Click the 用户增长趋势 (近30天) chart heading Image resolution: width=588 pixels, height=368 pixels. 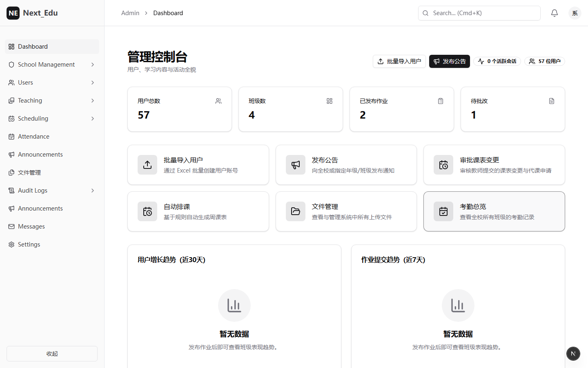(171, 260)
